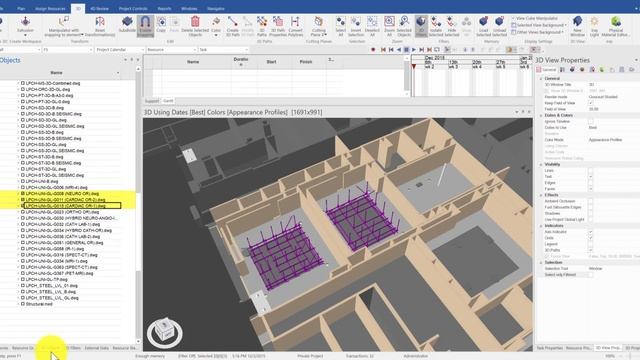Click play forward in timeline controls

point(414,49)
